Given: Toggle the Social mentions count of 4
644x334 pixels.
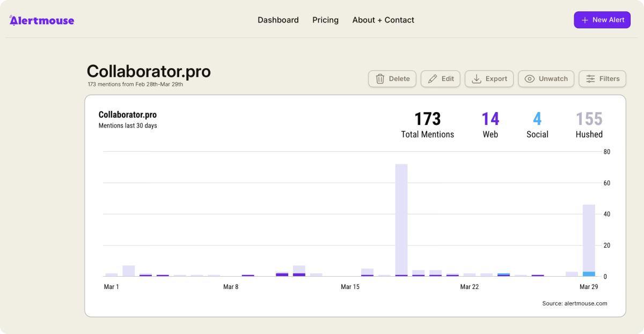Looking at the screenshot, I should coord(537,125).
